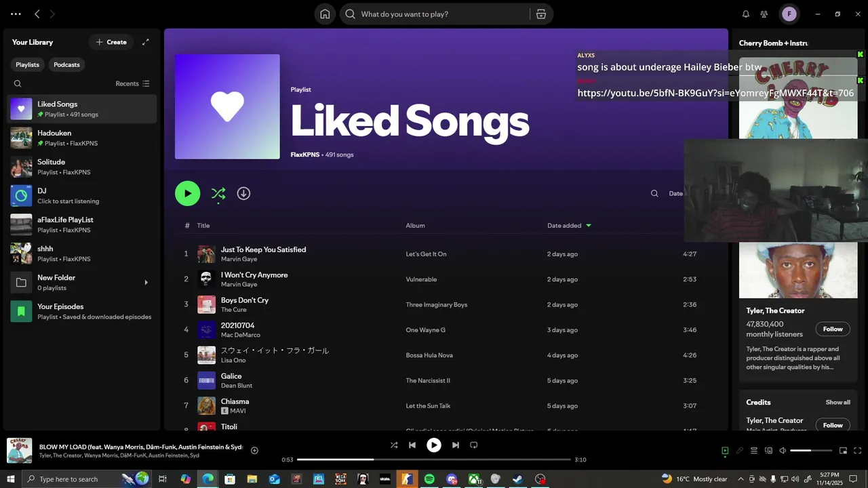
Task: Open album "Let's Get It On"
Action: (426, 254)
